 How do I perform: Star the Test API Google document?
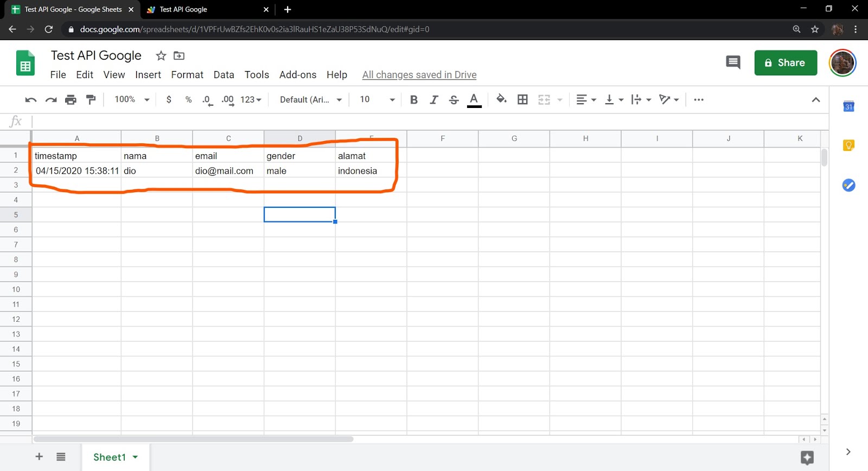click(x=161, y=56)
